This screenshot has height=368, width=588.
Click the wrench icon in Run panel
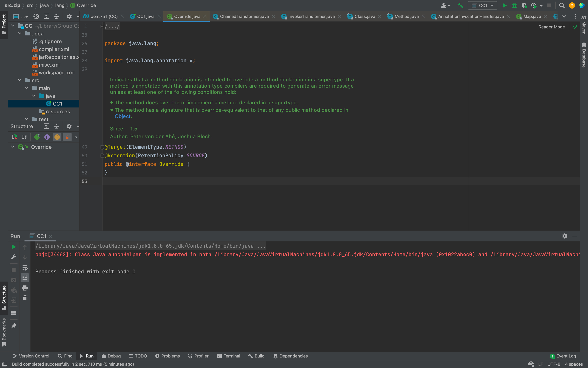pos(14,257)
